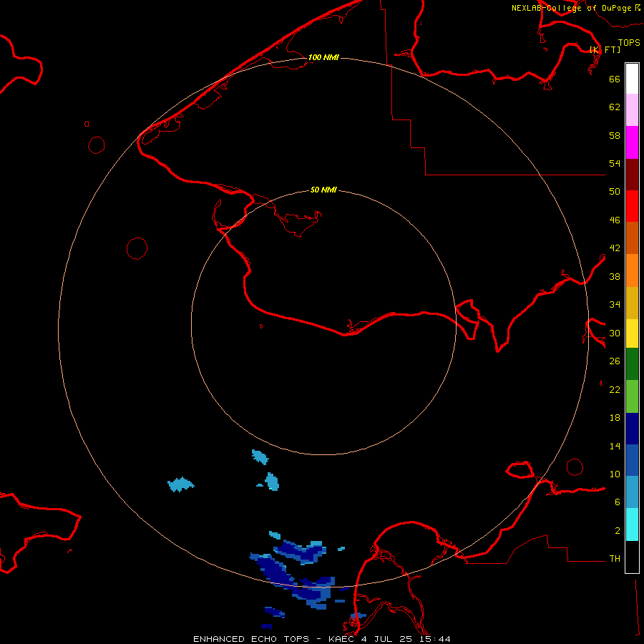The height and width of the screenshot is (644, 644).
Task: Click the [K FT] units label
Action: 605,49
